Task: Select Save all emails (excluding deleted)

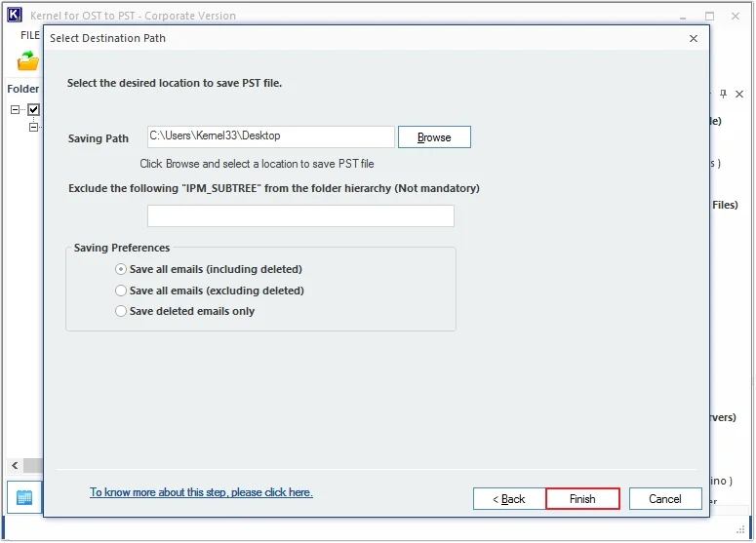Action: [x=210, y=291]
